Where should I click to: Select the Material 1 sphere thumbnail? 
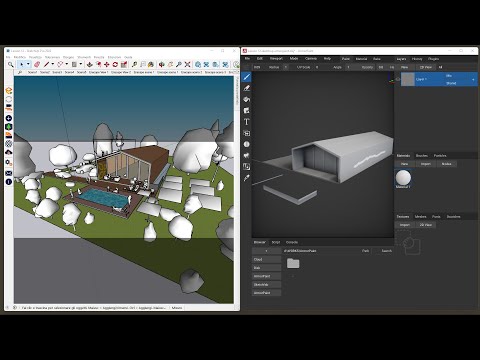coord(403,178)
